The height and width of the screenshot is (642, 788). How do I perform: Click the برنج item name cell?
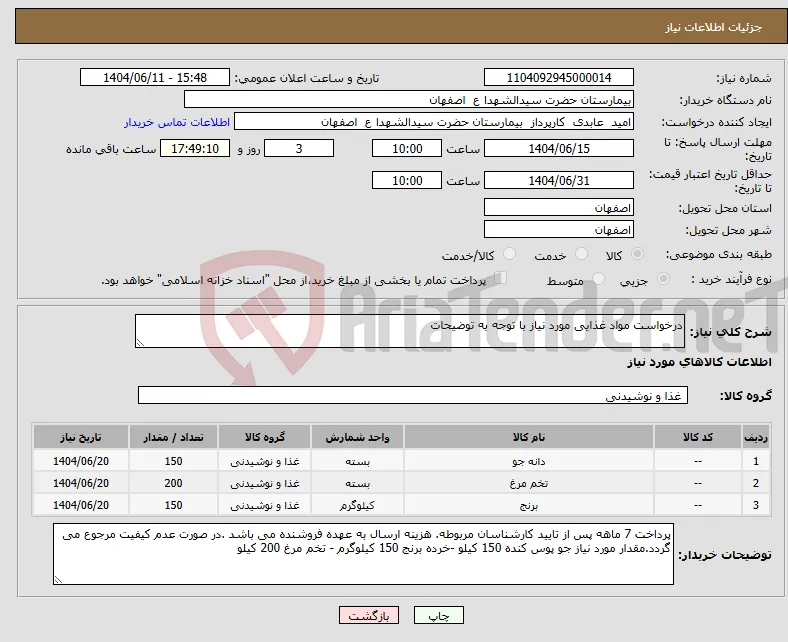[x=529, y=505]
